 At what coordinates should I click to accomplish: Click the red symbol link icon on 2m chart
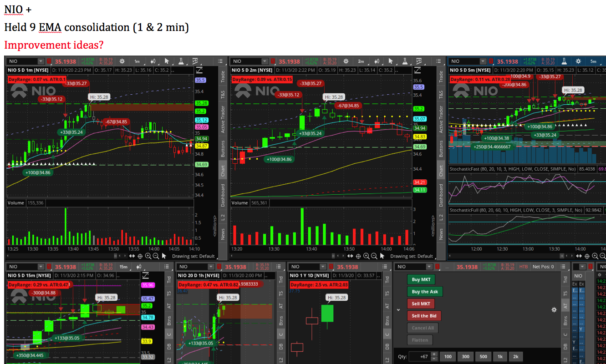point(273,61)
